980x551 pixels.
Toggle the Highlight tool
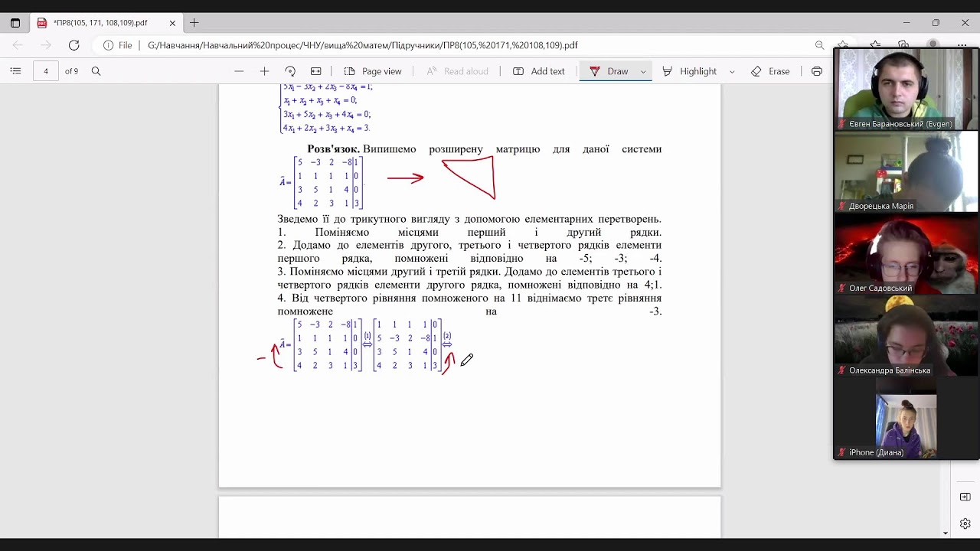(690, 71)
